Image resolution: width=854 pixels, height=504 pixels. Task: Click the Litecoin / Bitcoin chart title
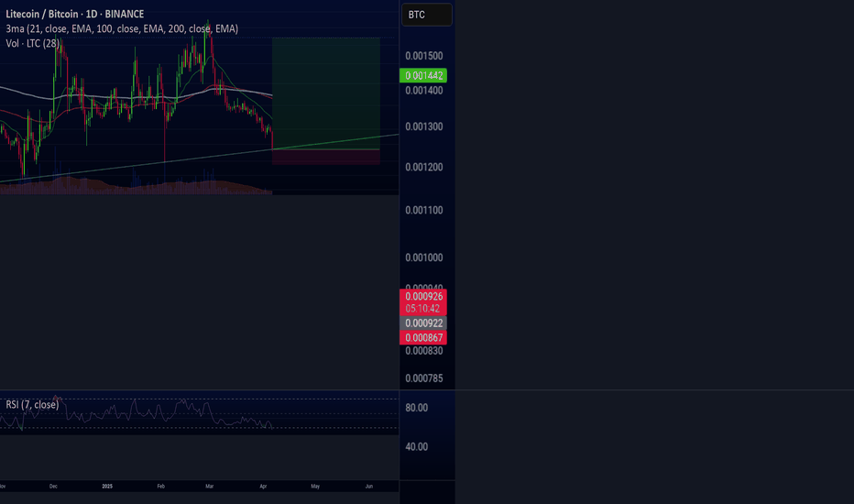(x=74, y=14)
